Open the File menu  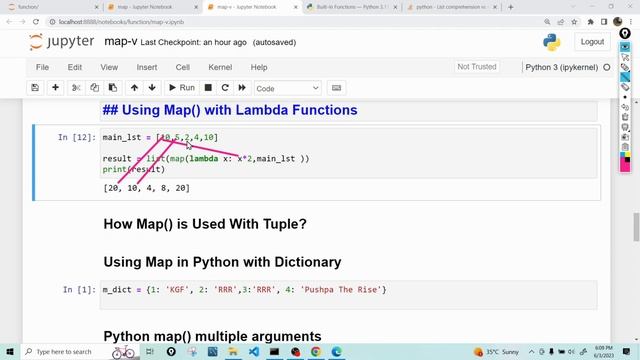point(42,67)
